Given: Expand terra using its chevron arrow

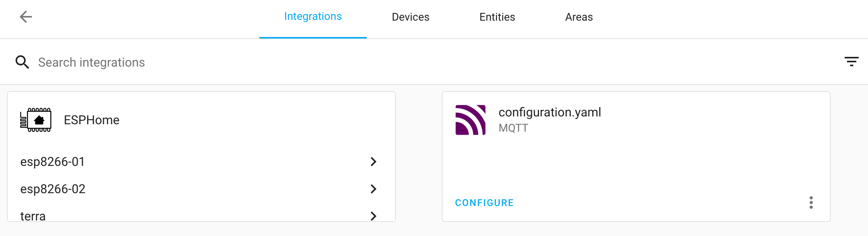Looking at the screenshot, I should click(x=373, y=216).
